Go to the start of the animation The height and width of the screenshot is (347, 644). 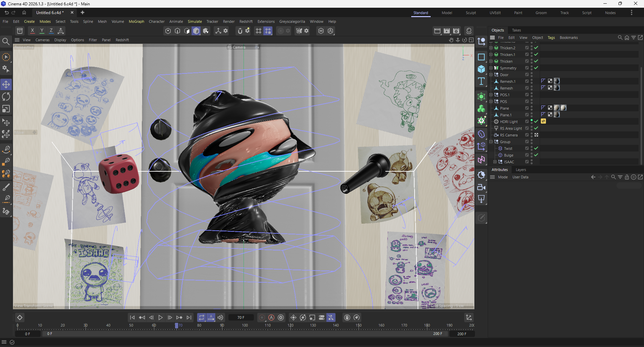[x=132, y=317]
